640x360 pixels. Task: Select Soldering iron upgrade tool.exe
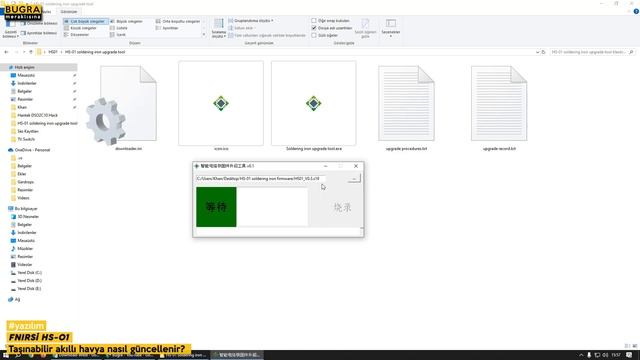(x=313, y=103)
